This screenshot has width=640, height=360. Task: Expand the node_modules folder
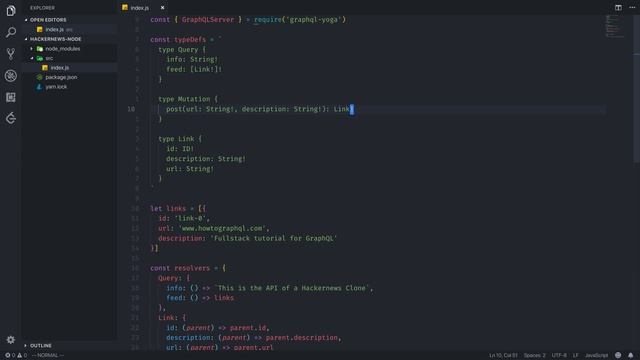(31, 49)
